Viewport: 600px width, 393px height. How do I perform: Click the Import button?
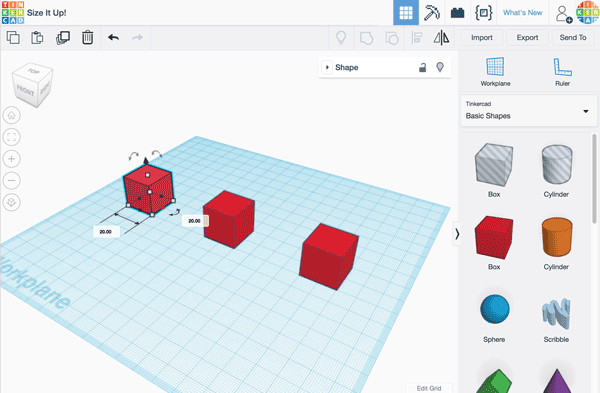click(481, 38)
